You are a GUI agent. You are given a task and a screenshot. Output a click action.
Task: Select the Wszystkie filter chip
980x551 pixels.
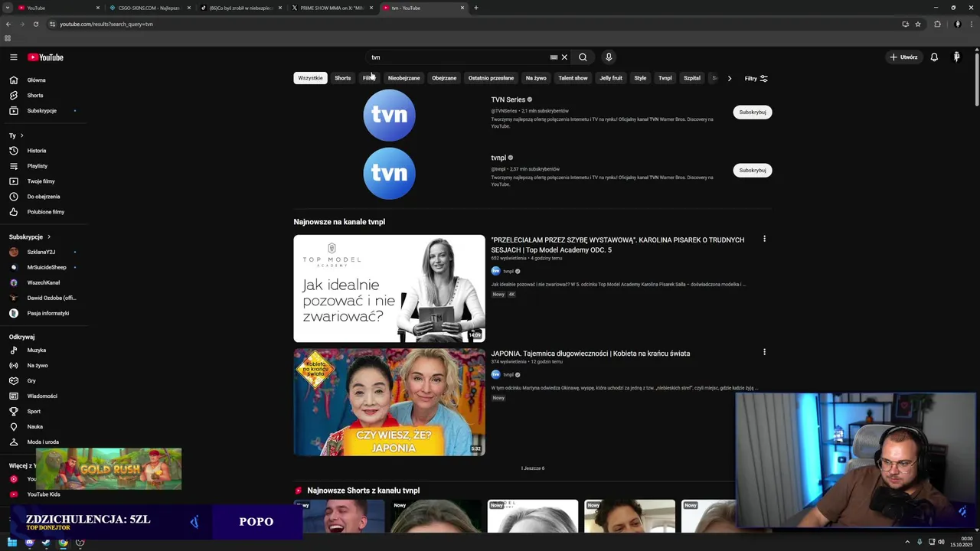click(310, 78)
